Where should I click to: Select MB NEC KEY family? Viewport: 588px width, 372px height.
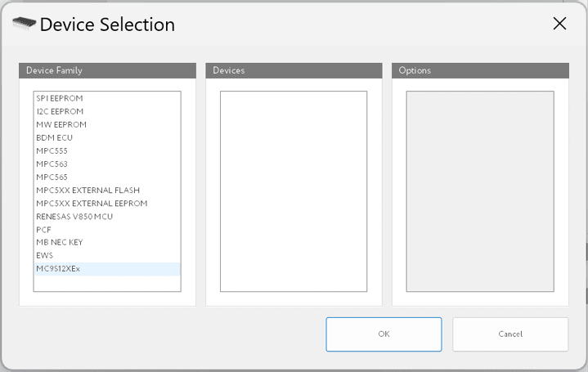point(60,242)
